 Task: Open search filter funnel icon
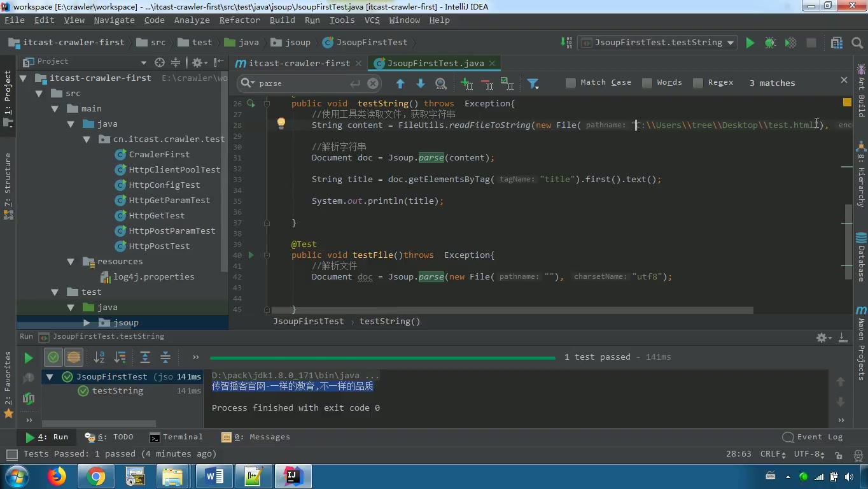(x=533, y=83)
